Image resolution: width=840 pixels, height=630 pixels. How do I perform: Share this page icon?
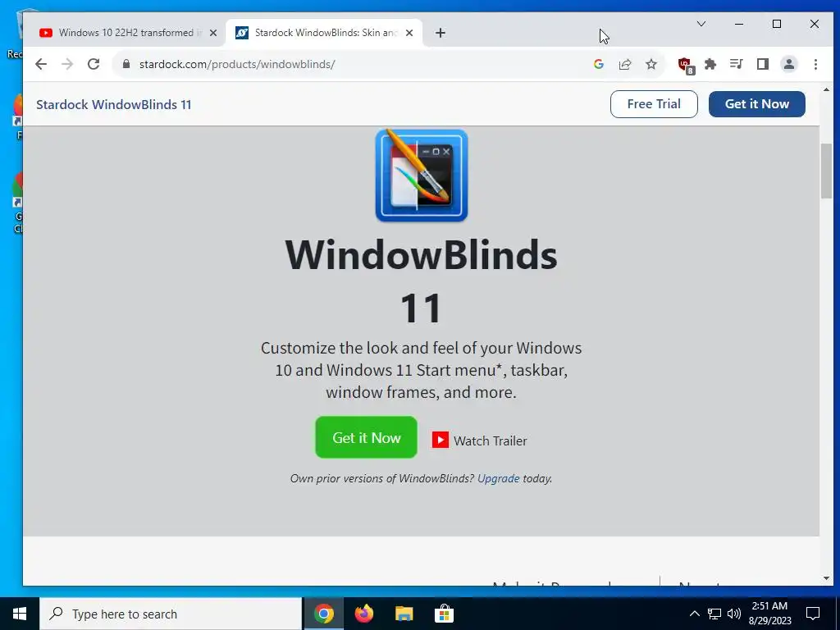pyautogui.click(x=624, y=64)
